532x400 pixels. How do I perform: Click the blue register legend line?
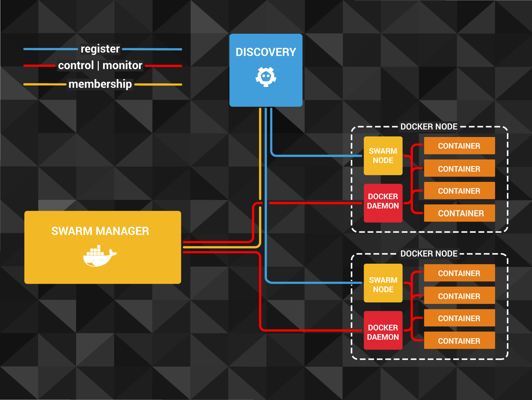click(50, 49)
